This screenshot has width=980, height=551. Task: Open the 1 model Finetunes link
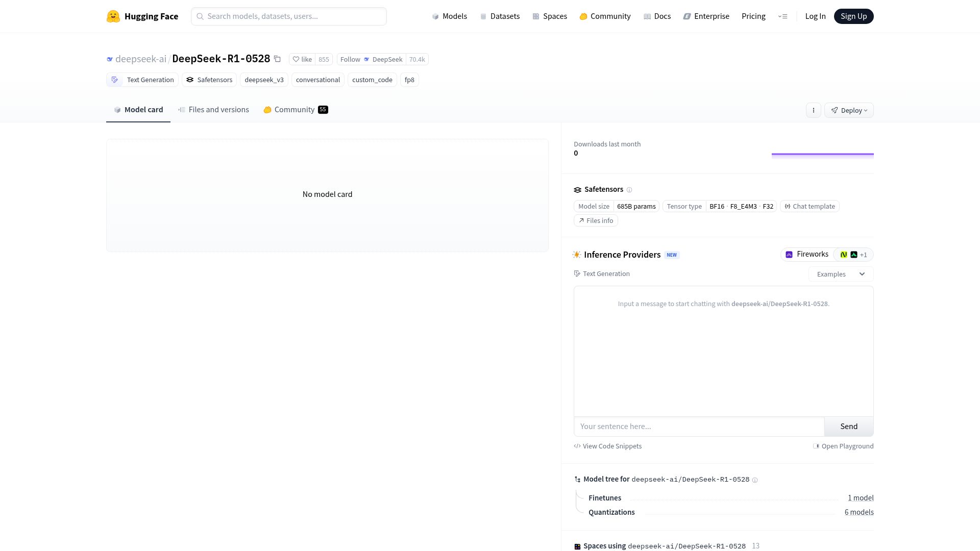pos(861,498)
